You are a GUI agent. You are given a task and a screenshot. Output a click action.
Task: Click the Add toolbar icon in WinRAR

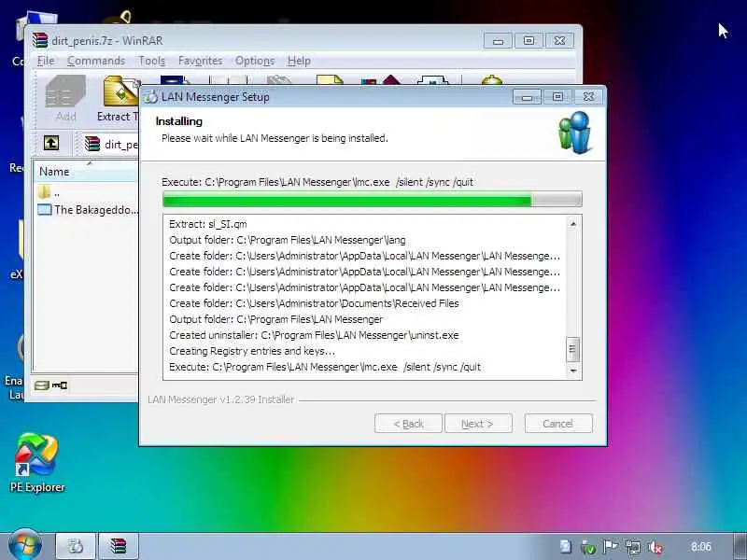pyautogui.click(x=65, y=98)
